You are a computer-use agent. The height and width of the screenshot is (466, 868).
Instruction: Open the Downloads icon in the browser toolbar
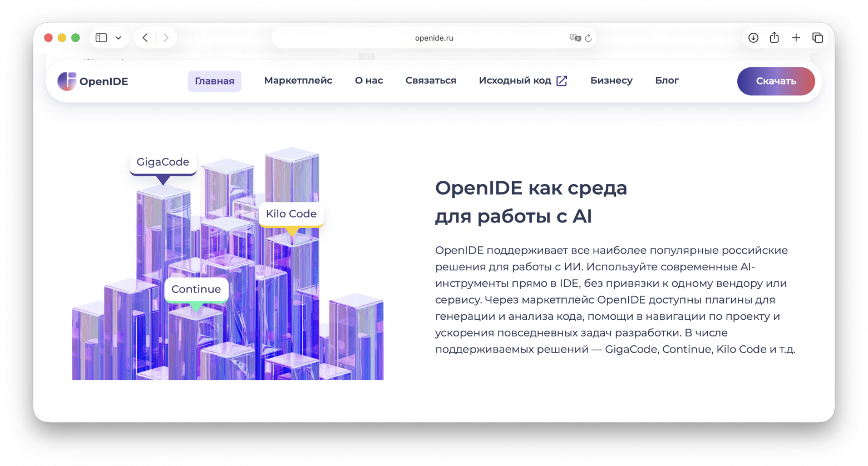tap(753, 37)
